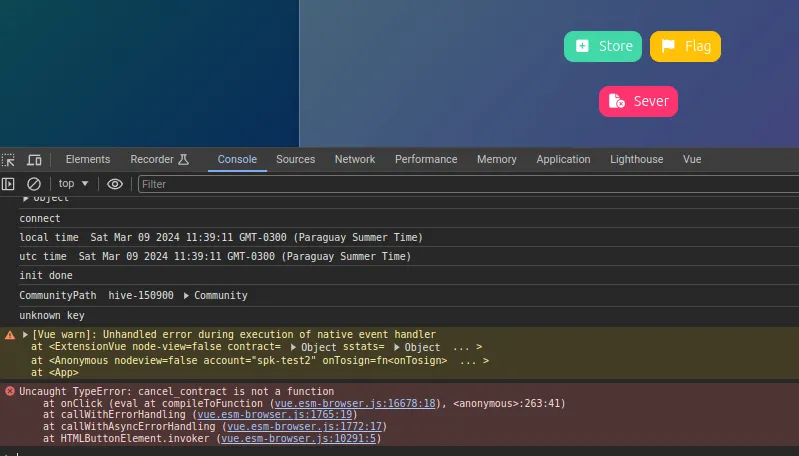Open link vue.esm-browser.js:10291:5

[x=298, y=438]
